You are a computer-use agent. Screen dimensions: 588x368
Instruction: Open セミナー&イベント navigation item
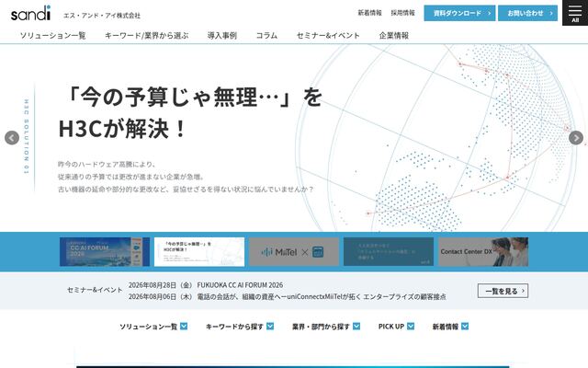pyautogui.click(x=328, y=36)
